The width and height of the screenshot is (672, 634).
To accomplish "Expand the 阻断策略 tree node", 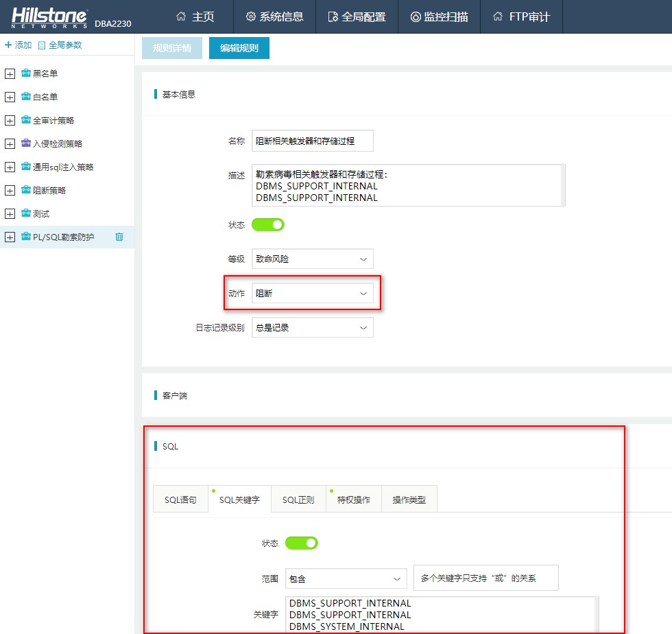I will coord(10,191).
